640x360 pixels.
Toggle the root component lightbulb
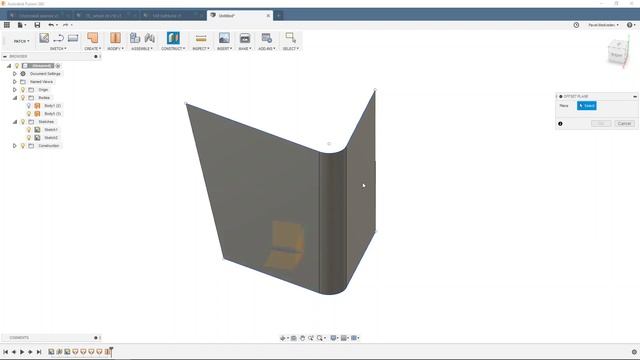[x=17, y=66]
